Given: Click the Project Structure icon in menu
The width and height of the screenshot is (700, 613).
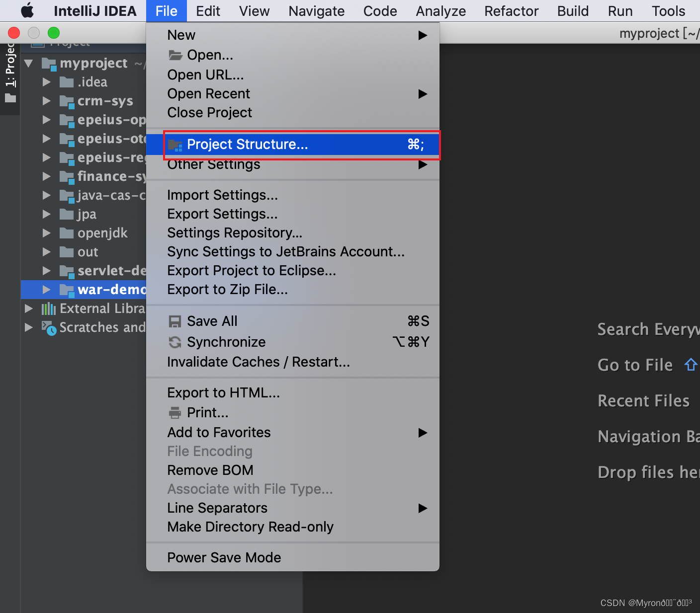Looking at the screenshot, I should pos(175,145).
